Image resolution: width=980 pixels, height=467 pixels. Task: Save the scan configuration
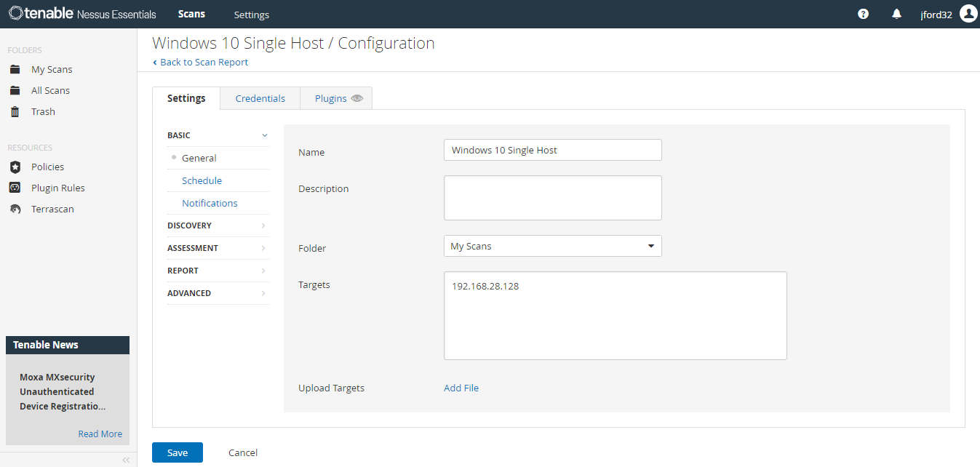[x=177, y=452]
